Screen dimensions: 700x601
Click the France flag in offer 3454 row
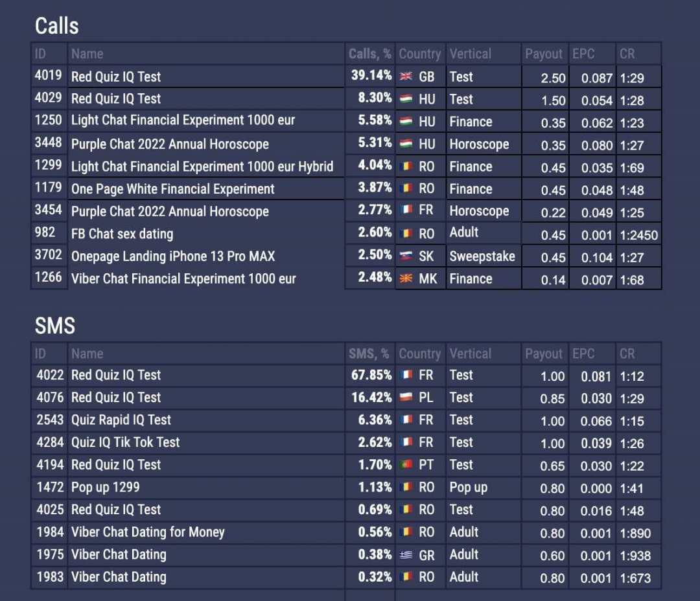tap(406, 211)
